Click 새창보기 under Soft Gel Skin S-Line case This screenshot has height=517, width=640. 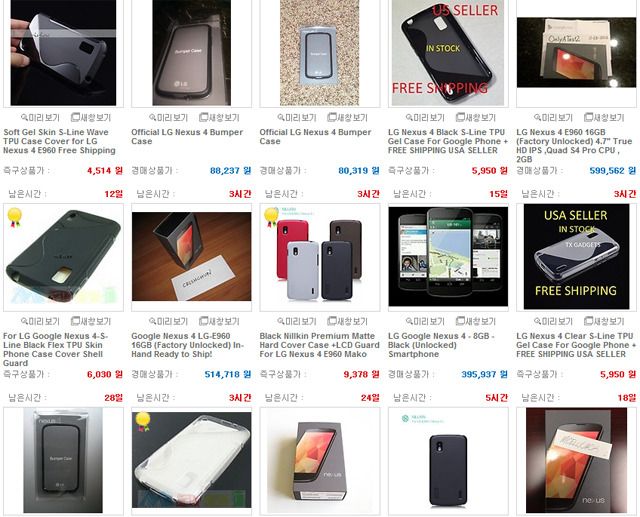point(91,118)
